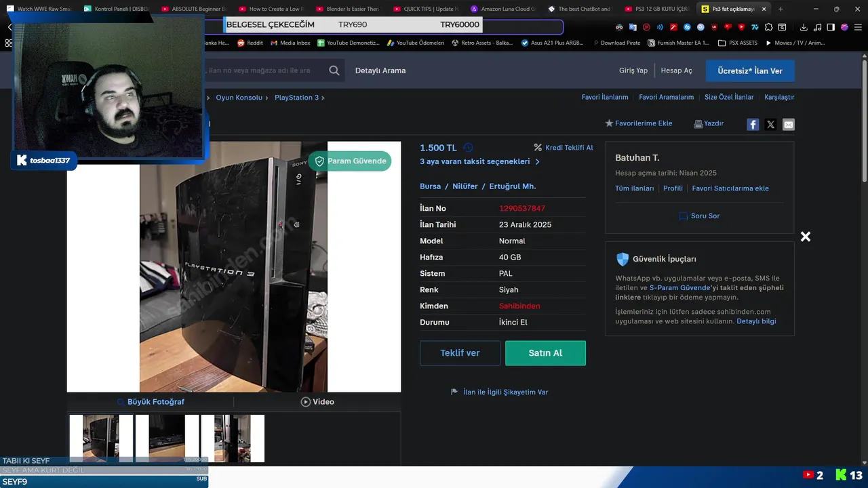868x488 pixels.
Task: Open the Reddit bookmark
Action: [250, 43]
